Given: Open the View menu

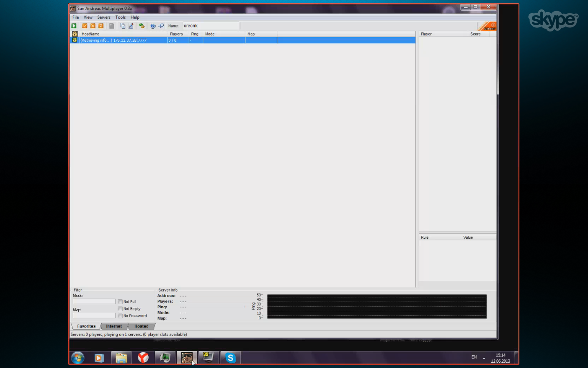Looking at the screenshot, I should (x=88, y=17).
